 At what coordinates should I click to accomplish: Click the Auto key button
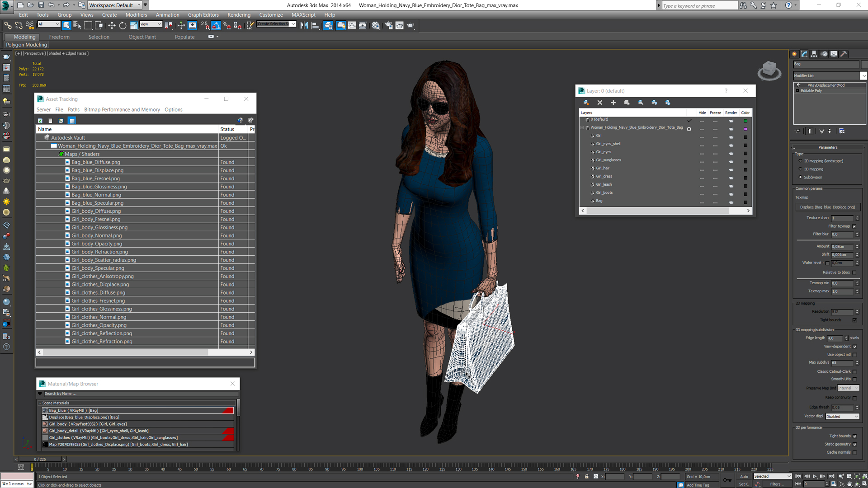click(x=744, y=477)
